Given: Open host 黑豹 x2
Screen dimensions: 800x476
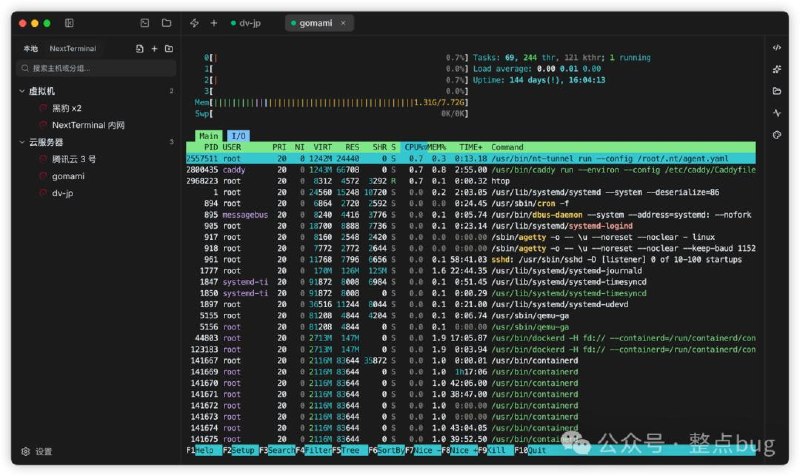Looking at the screenshot, I should point(66,108).
